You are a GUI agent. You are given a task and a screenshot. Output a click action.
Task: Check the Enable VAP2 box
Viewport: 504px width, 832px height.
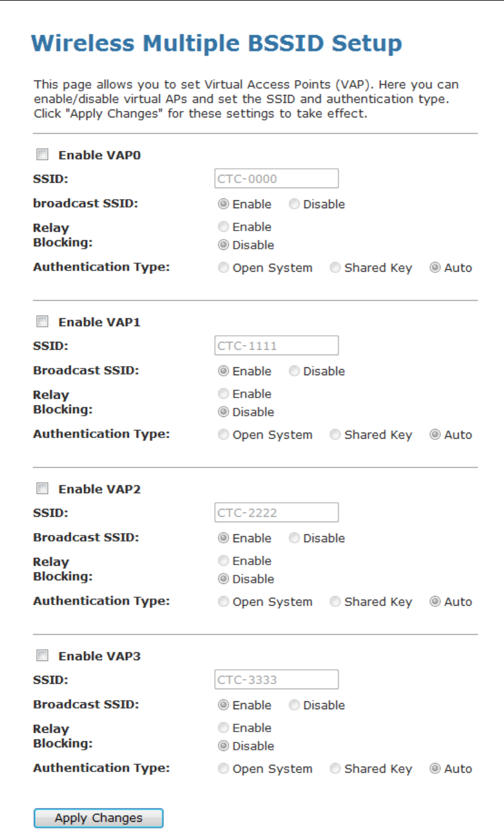(x=42, y=488)
